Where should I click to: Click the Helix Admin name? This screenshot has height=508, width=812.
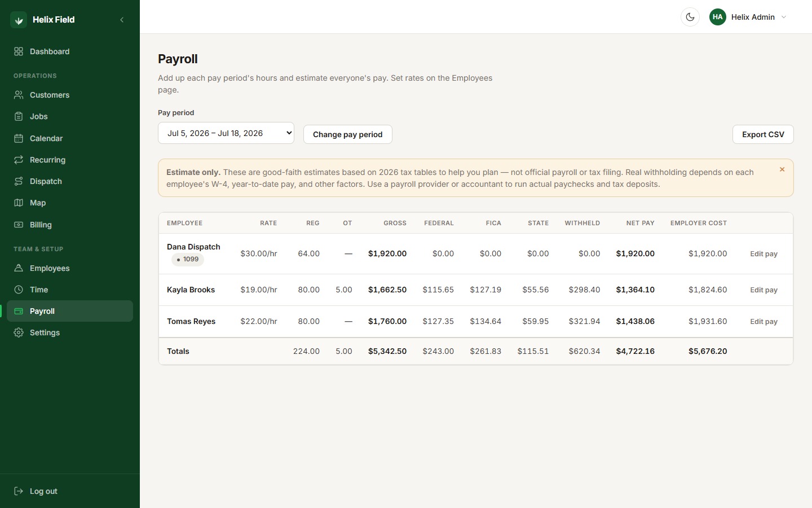(x=753, y=17)
